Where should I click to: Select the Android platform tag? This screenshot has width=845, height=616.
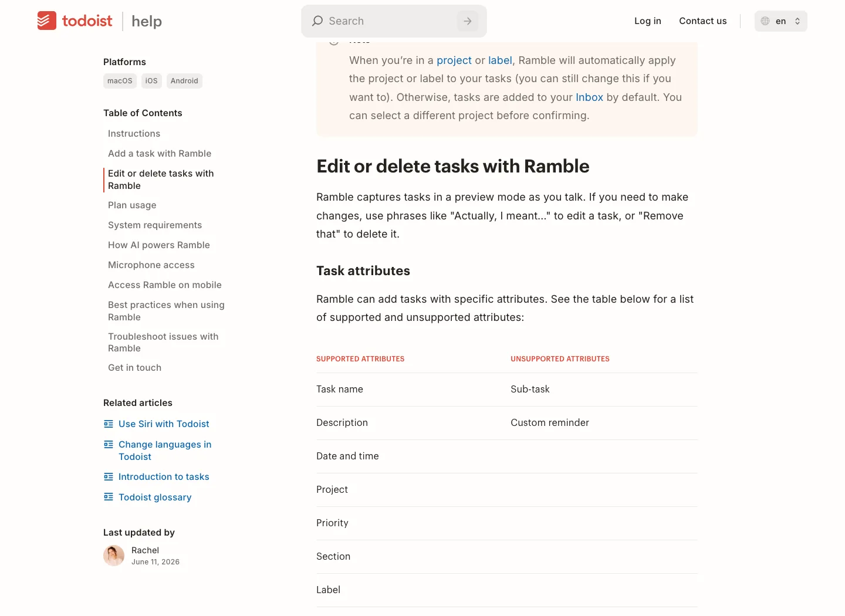click(184, 81)
